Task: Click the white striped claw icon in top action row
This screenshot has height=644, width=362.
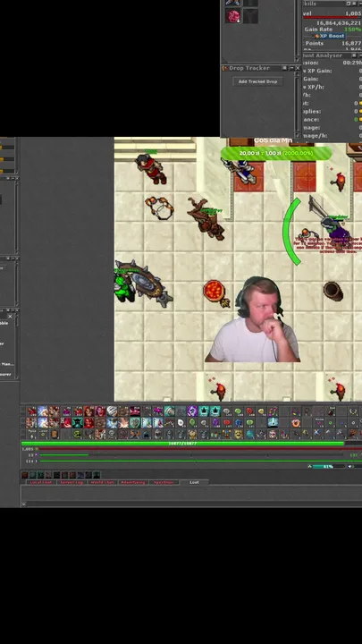Action: (112, 411)
